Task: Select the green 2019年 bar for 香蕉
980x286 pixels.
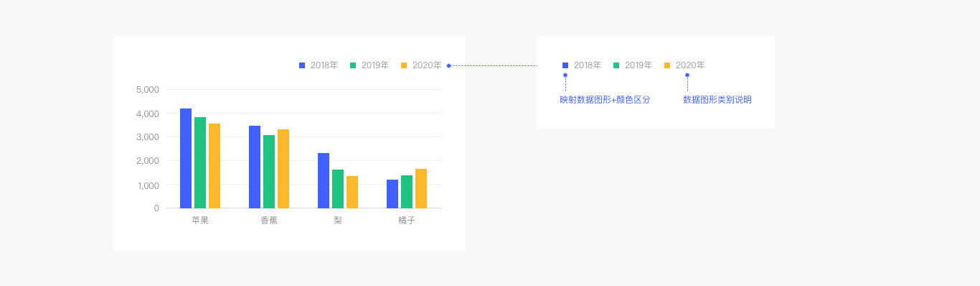Action: pos(269,172)
